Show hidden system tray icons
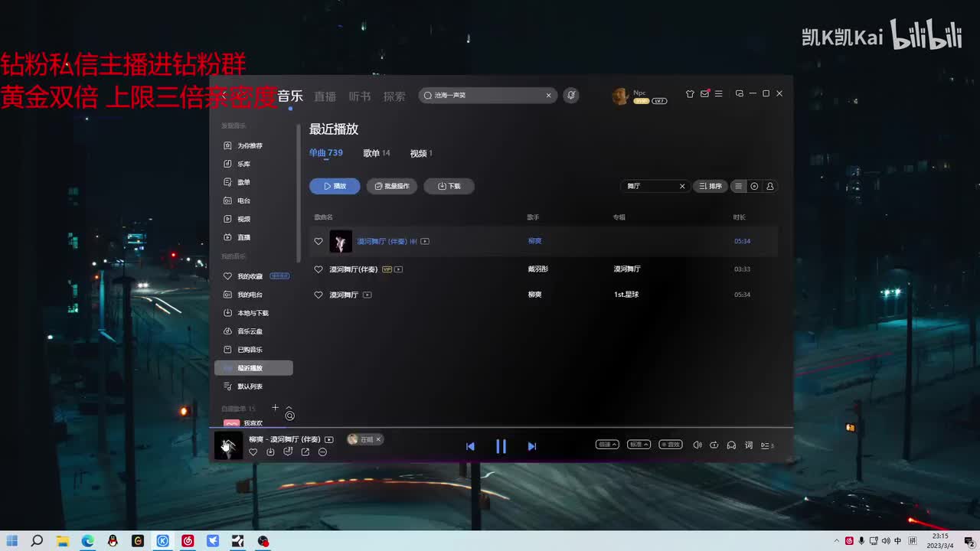Image resolution: width=980 pixels, height=551 pixels. tap(837, 541)
